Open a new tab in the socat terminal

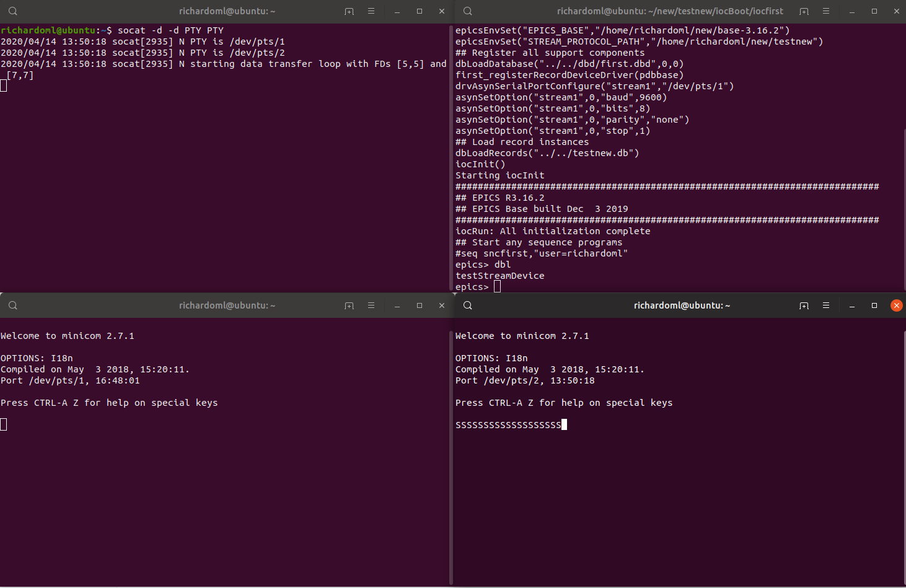349,11
